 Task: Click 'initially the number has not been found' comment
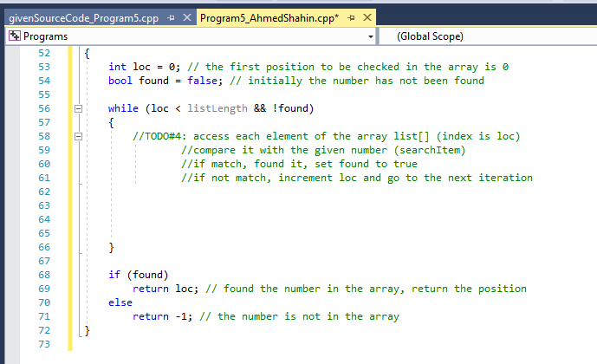pos(366,81)
